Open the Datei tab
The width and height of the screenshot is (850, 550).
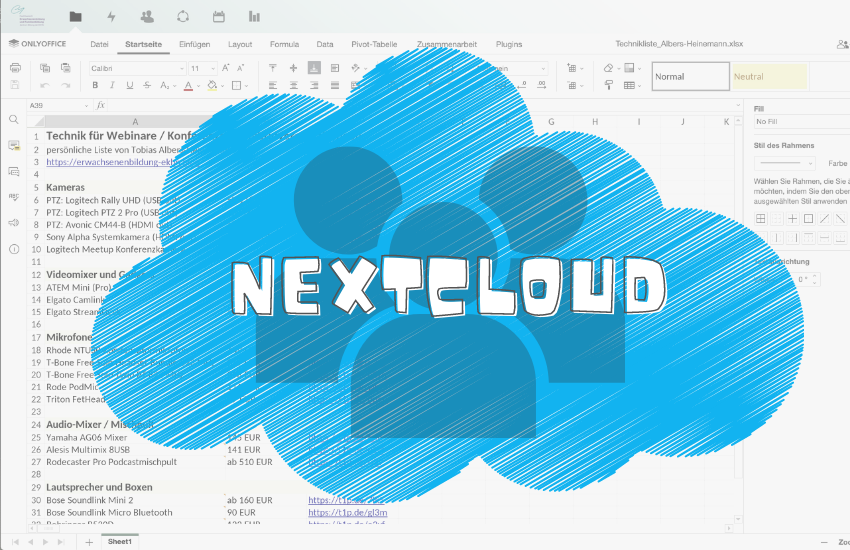point(99,44)
